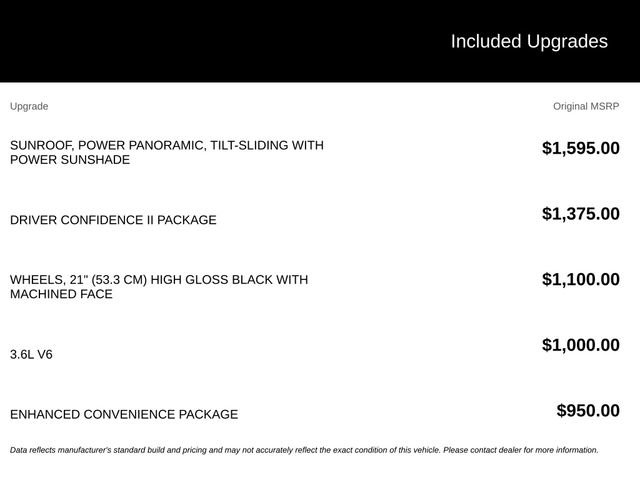
Task: Click the word Included in header
Action: click(x=486, y=42)
